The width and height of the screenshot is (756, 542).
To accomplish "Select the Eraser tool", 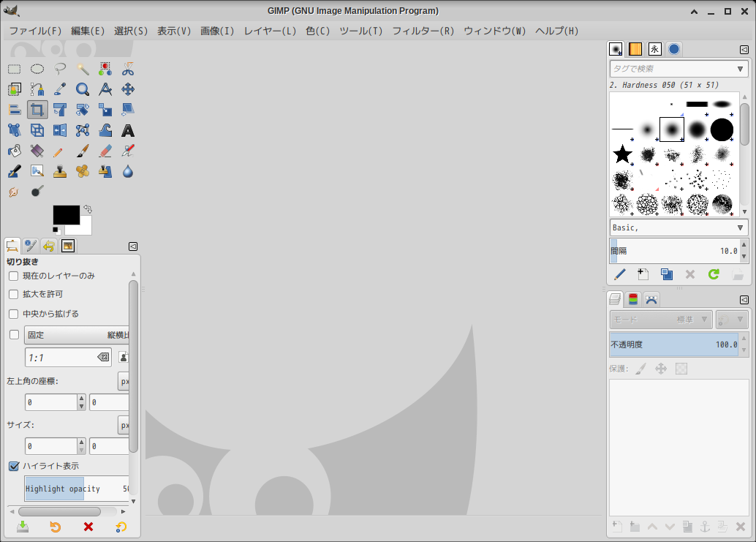I will click(x=105, y=151).
